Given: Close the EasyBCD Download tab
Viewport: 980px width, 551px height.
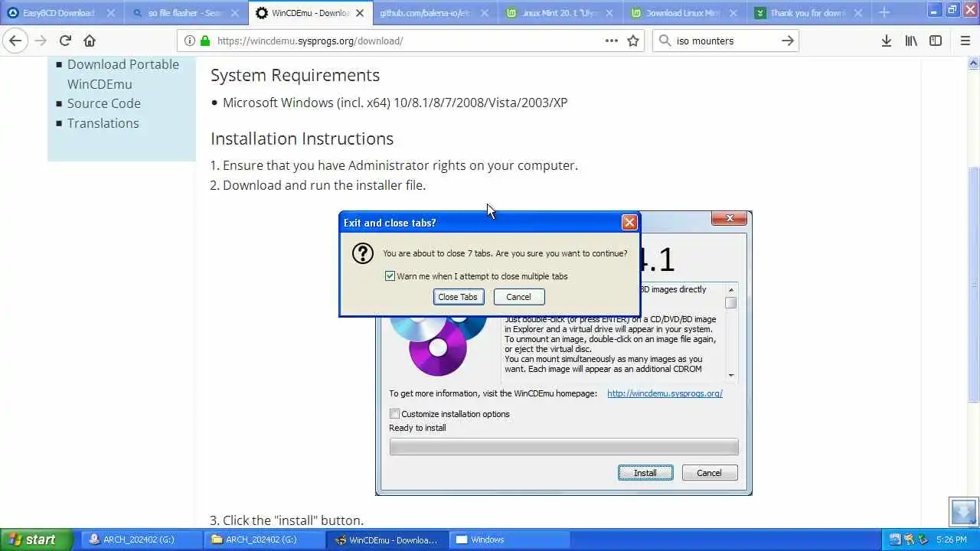Looking at the screenshot, I should point(110,13).
